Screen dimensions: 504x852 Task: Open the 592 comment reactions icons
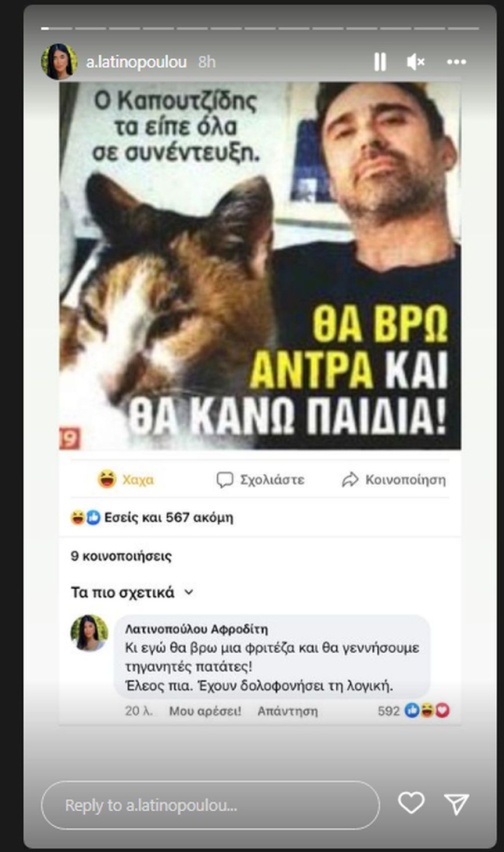click(x=427, y=710)
